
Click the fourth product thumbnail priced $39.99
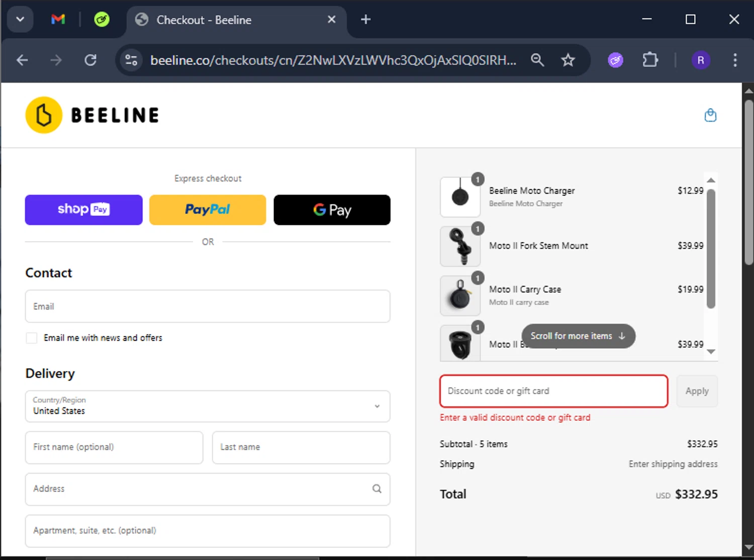click(x=460, y=343)
